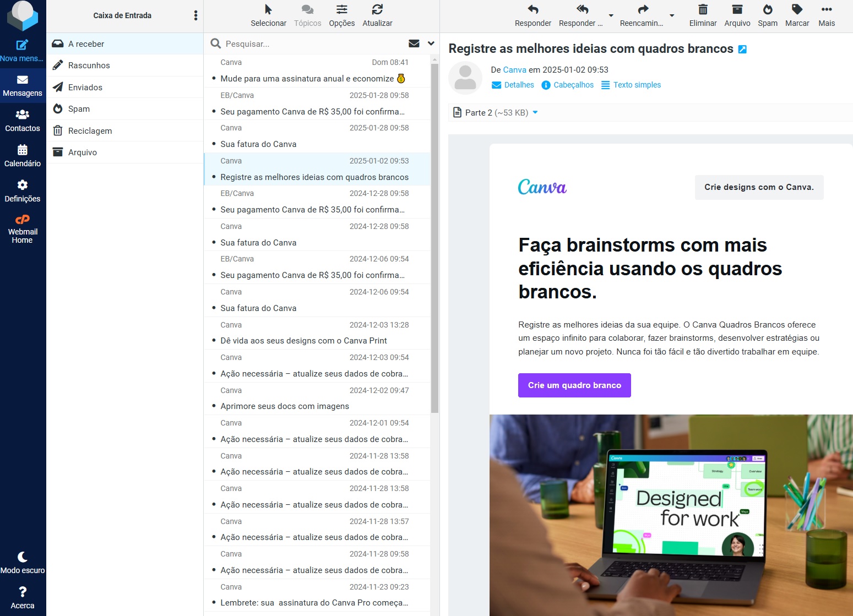The image size is (853, 616).
Task: Click 'Crie designs com o Canva.' button
Action: [759, 187]
